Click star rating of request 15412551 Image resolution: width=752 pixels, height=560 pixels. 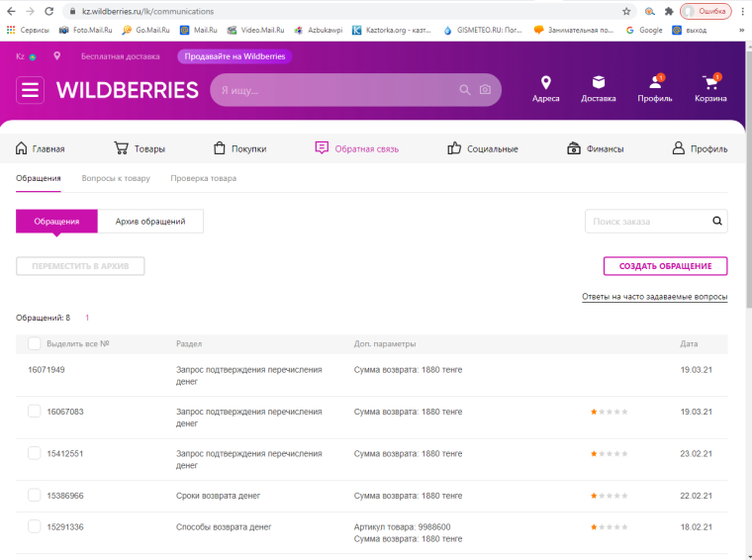click(x=610, y=453)
